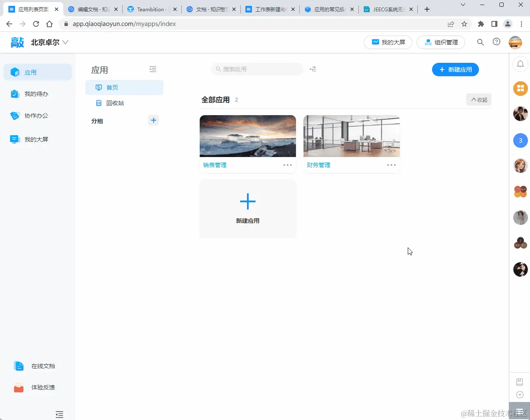The height and width of the screenshot is (420, 530).
Task: Click the 敲 logo icon
Action: [x=17, y=42]
